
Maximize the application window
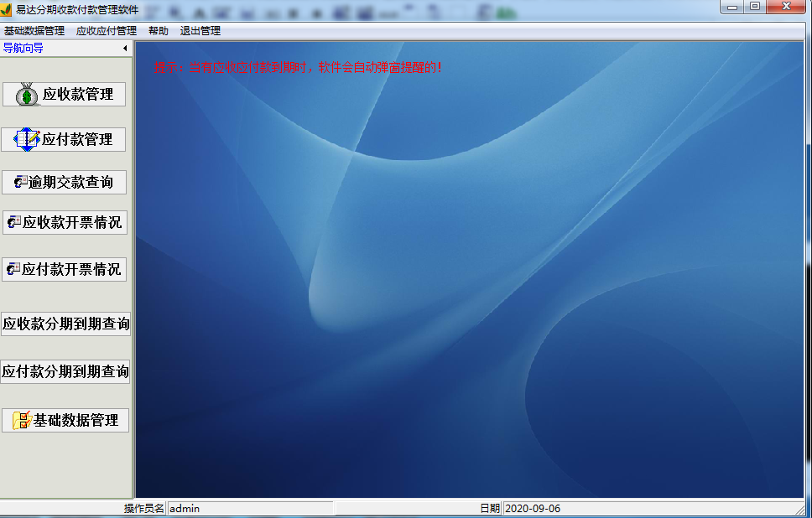coord(755,7)
